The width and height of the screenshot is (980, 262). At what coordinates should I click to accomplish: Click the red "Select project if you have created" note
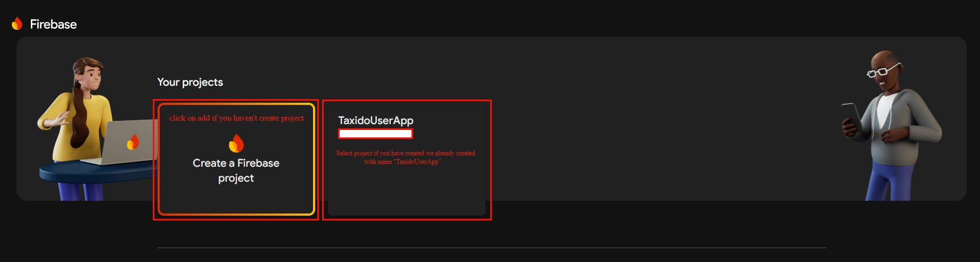tap(405, 157)
